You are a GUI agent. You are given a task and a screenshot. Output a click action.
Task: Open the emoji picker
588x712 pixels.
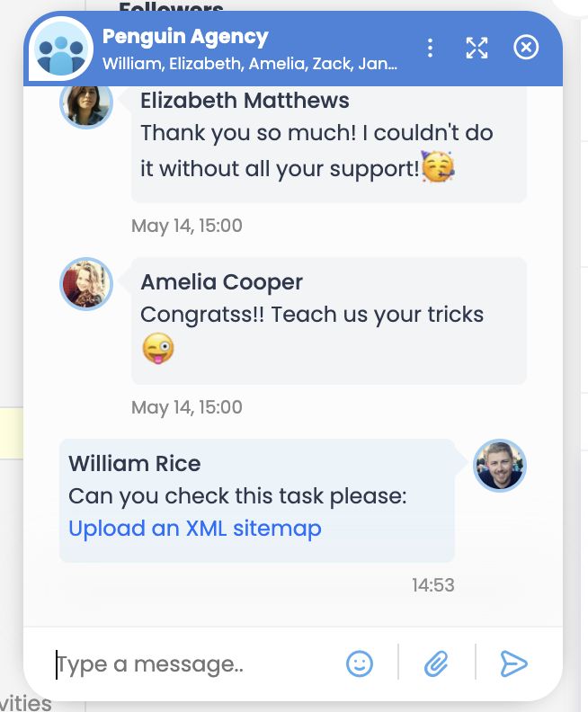[x=360, y=664]
